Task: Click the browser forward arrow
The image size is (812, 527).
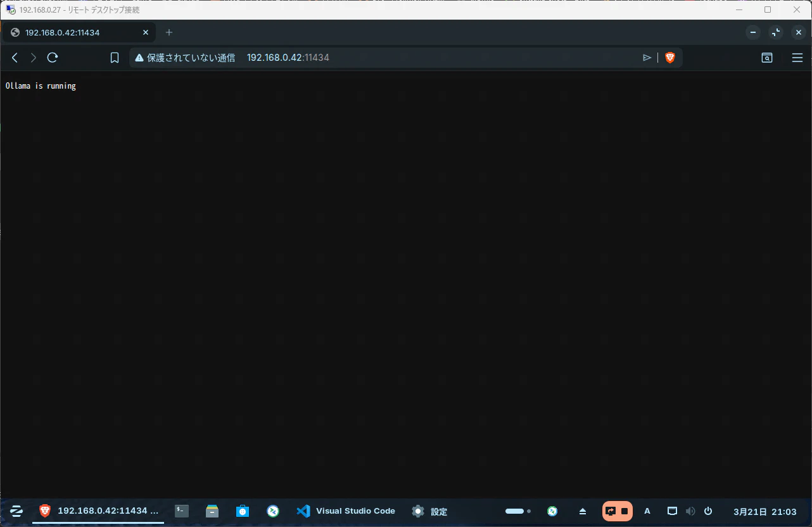Action: coord(34,58)
